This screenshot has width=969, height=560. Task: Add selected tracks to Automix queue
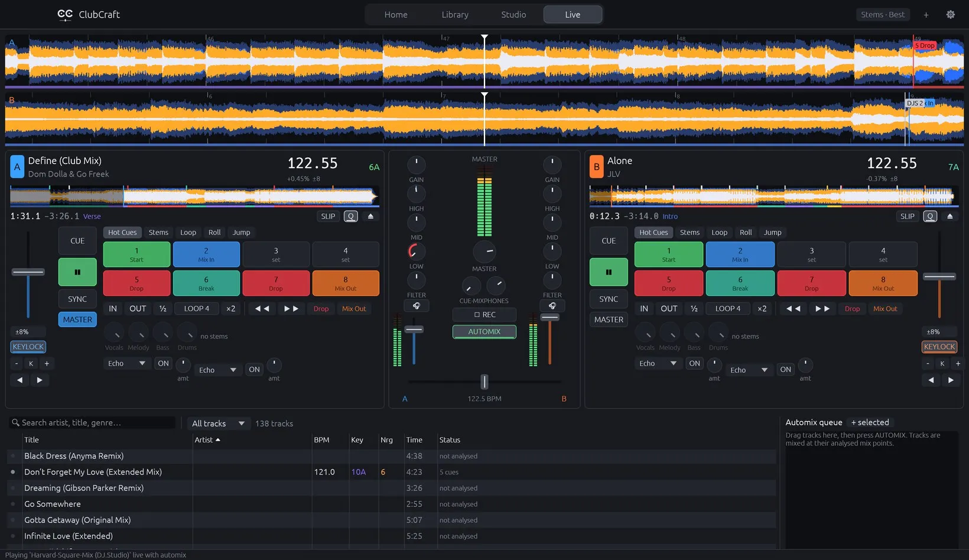[x=869, y=422]
